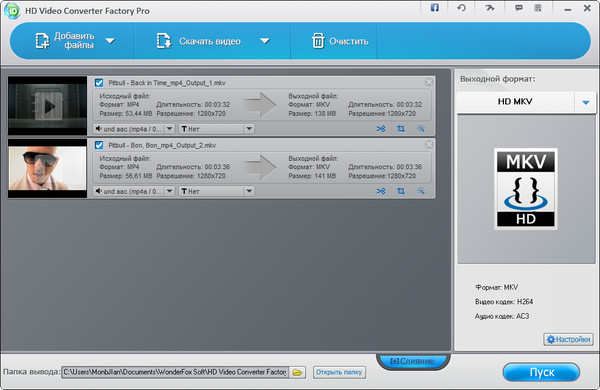Open the Facebook icon in title bar
This screenshot has width=600, height=390.
(x=435, y=8)
